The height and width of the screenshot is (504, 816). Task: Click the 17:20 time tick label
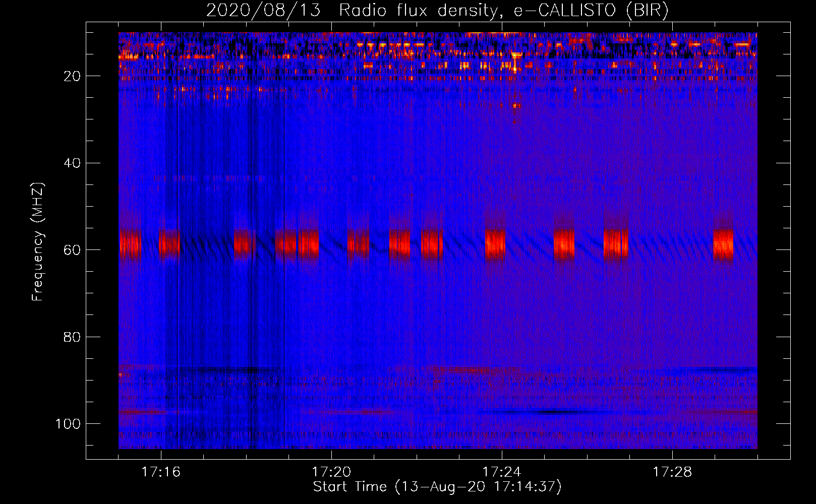(331, 472)
